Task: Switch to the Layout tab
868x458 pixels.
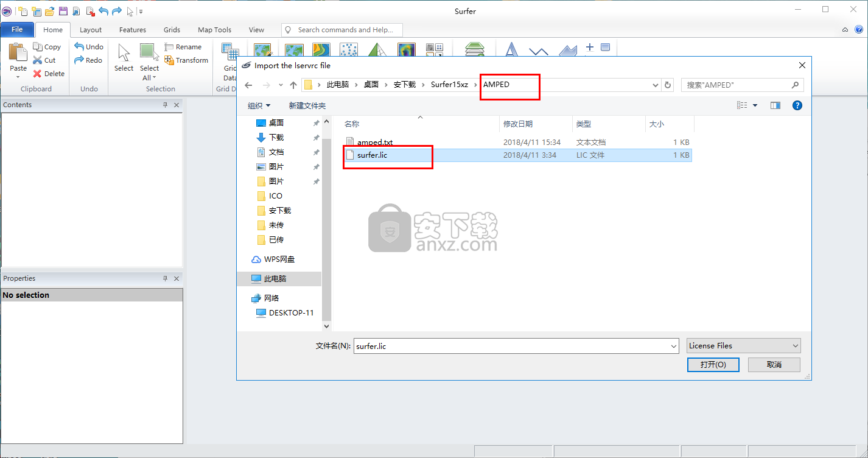Action: tap(91, 29)
